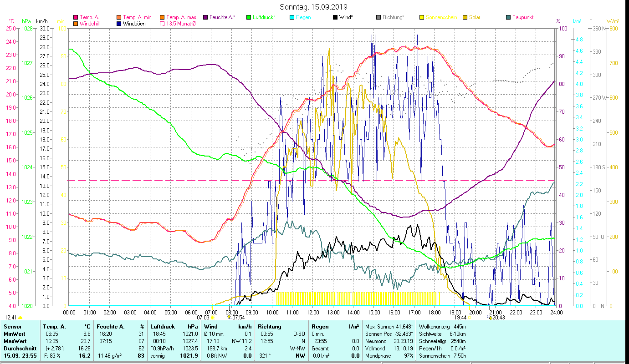Image resolution: width=629 pixels, height=364 pixels.
Task: Click the green Luftdruck* legend swatch
Action: (x=248, y=17)
